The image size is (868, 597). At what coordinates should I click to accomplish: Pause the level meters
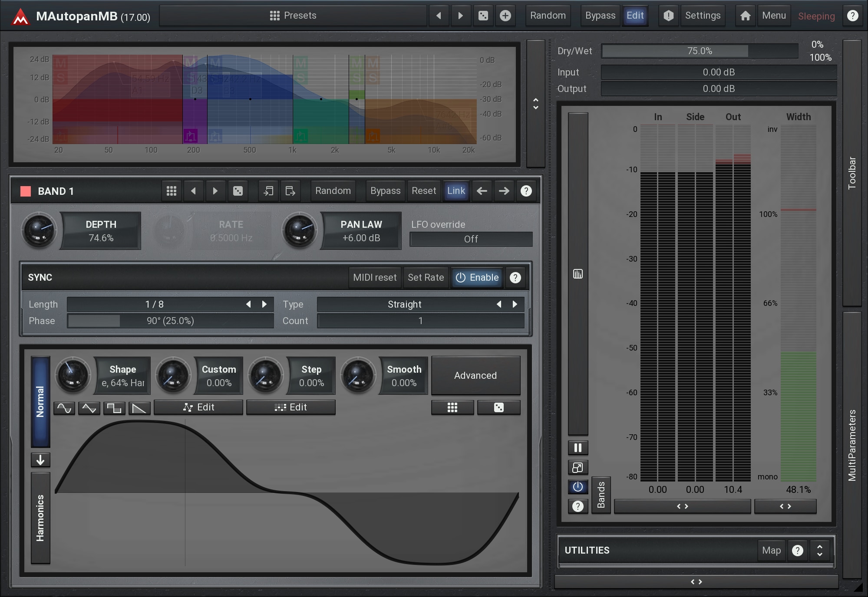coord(578,448)
